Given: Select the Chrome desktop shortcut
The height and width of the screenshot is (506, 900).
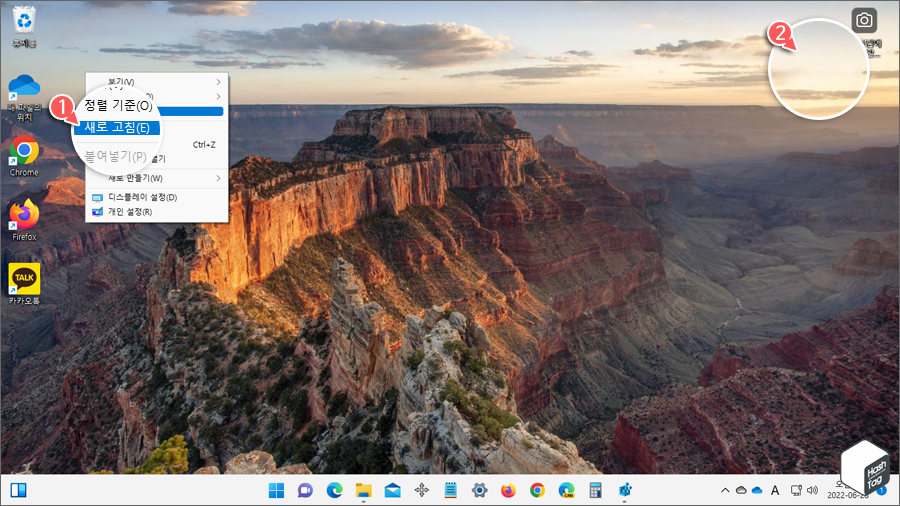Looking at the screenshot, I should pyautogui.click(x=24, y=156).
